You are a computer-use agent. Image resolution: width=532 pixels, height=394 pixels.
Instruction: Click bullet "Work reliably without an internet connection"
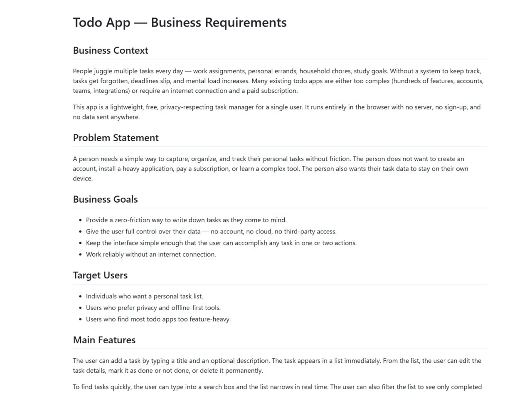(x=151, y=254)
